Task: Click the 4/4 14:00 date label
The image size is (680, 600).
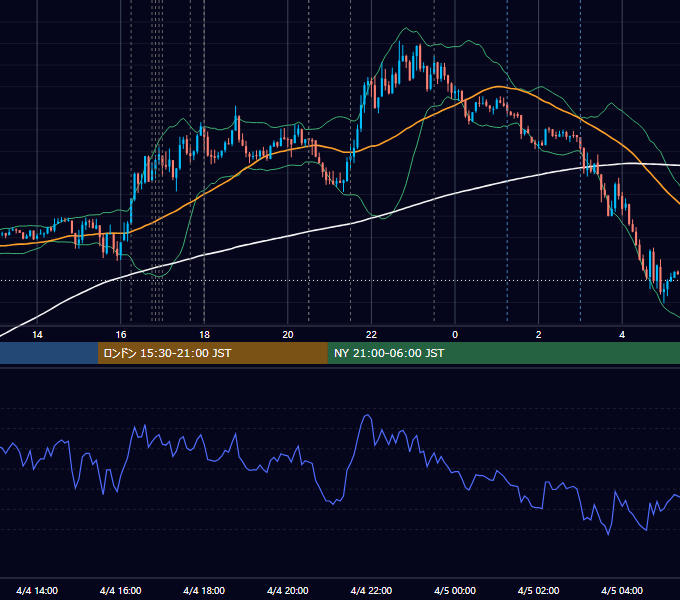Action: click(37, 590)
